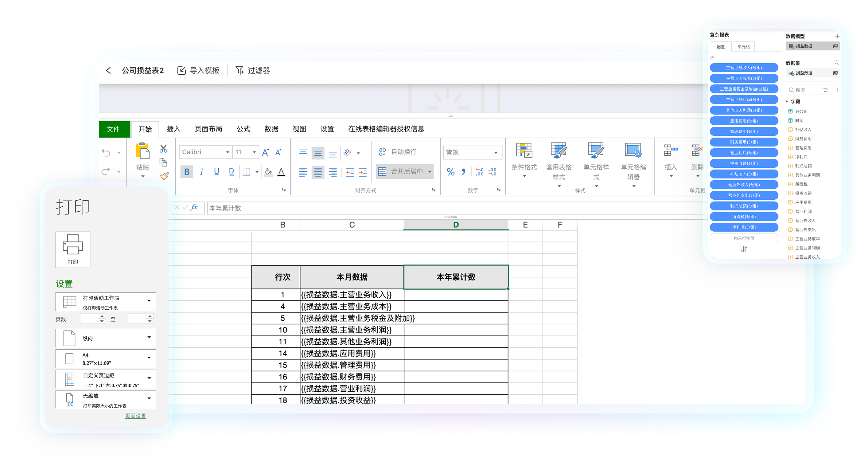Open the 单元格 tab in 复杂报表
Image resolution: width=868 pixels, height=470 pixels.
coord(743,47)
